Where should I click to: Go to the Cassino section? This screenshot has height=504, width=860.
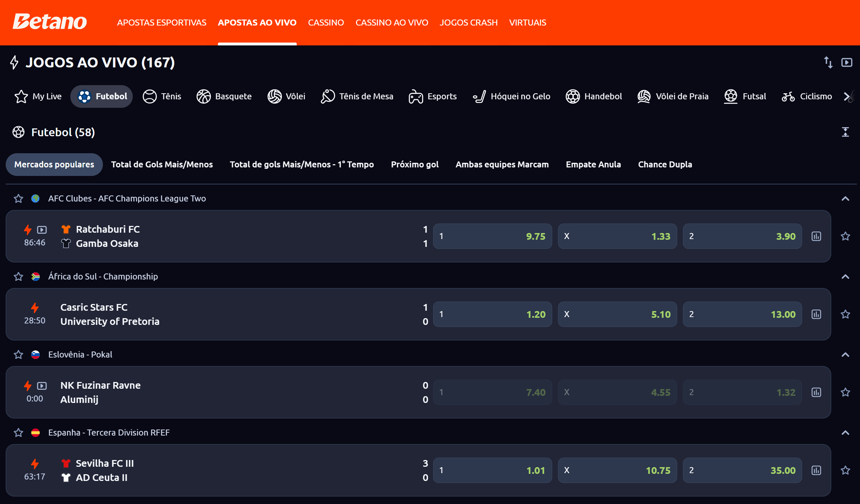[326, 23]
